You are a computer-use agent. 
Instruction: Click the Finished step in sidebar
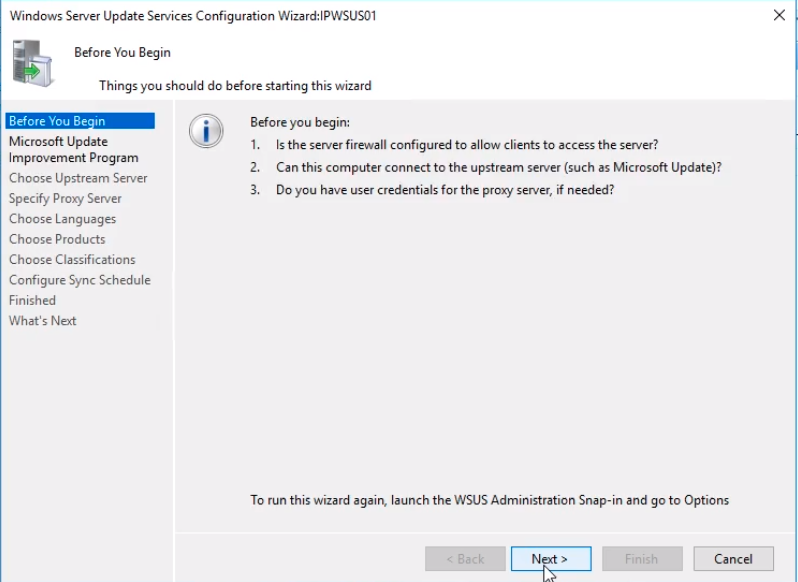click(x=32, y=300)
